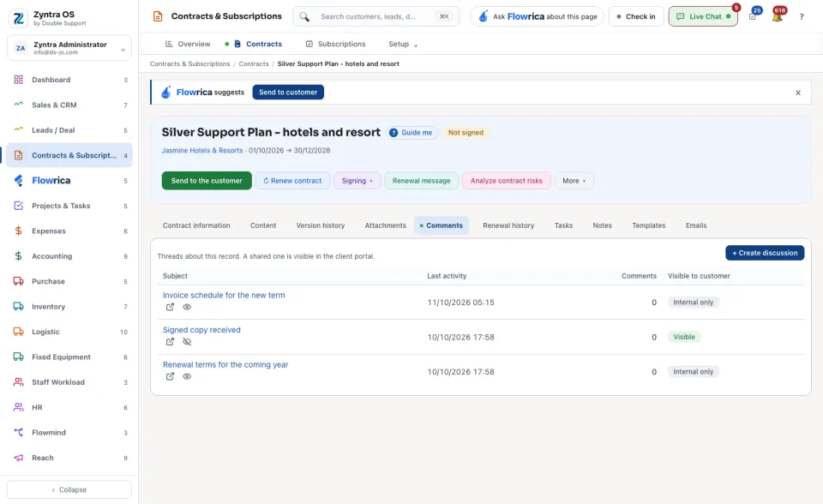Click the help question mark icon
The image size is (823, 504).
click(x=802, y=17)
